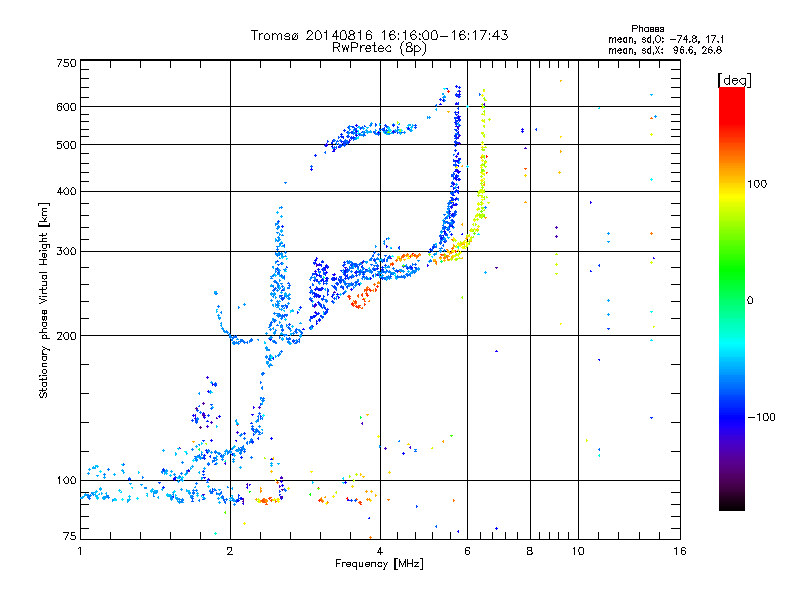Screen dimensions: 800x600
Task: Select the "mean, sd,X: 96.6, 26.8" line
Action: click(x=665, y=51)
